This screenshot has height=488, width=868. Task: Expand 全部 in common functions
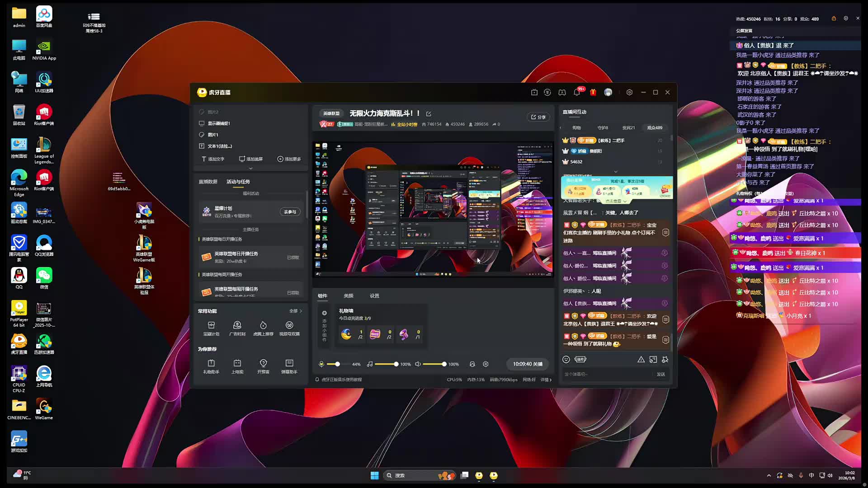296,311
